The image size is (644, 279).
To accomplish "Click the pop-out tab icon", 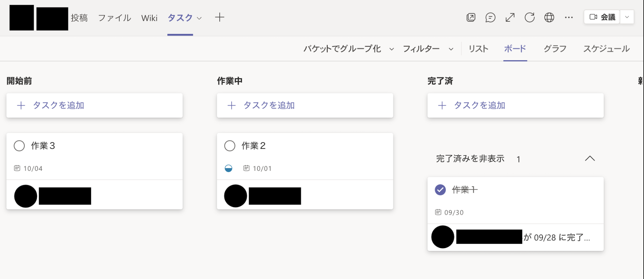I will (471, 17).
